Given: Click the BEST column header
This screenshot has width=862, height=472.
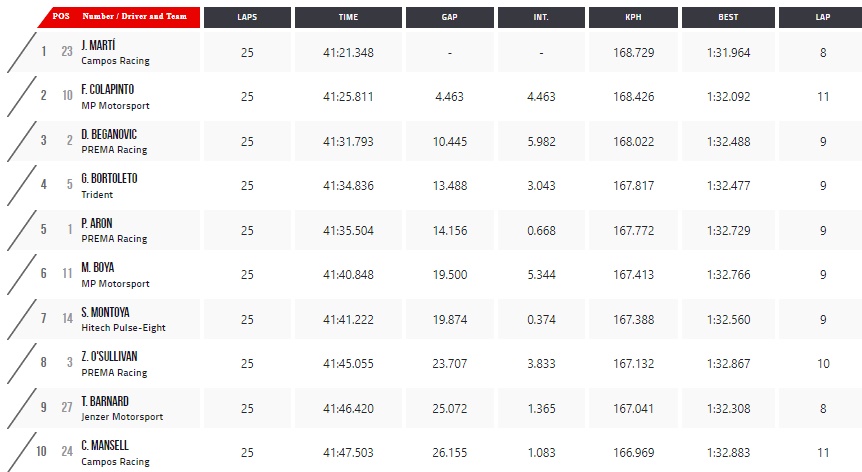Looking at the screenshot, I should click(x=728, y=17).
